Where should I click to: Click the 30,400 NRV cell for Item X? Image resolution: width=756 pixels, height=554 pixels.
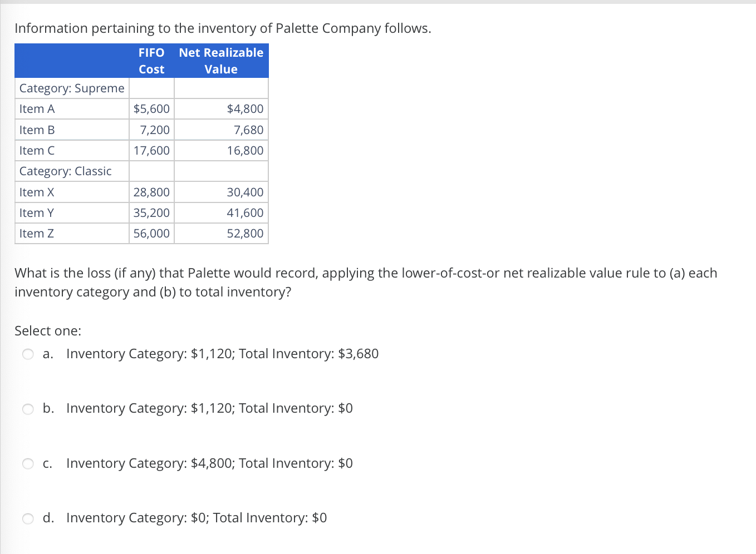click(x=247, y=192)
